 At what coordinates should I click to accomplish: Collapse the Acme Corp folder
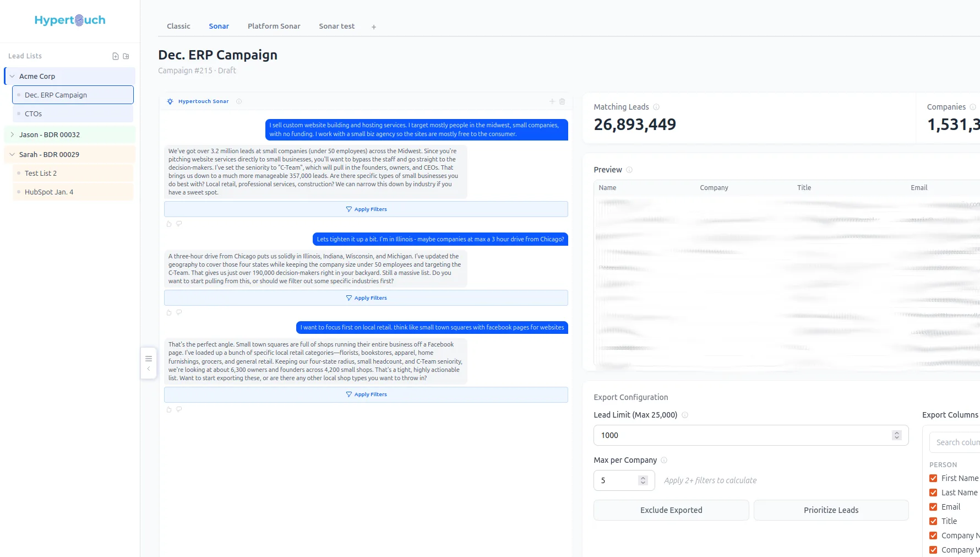click(x=12, y=77)
